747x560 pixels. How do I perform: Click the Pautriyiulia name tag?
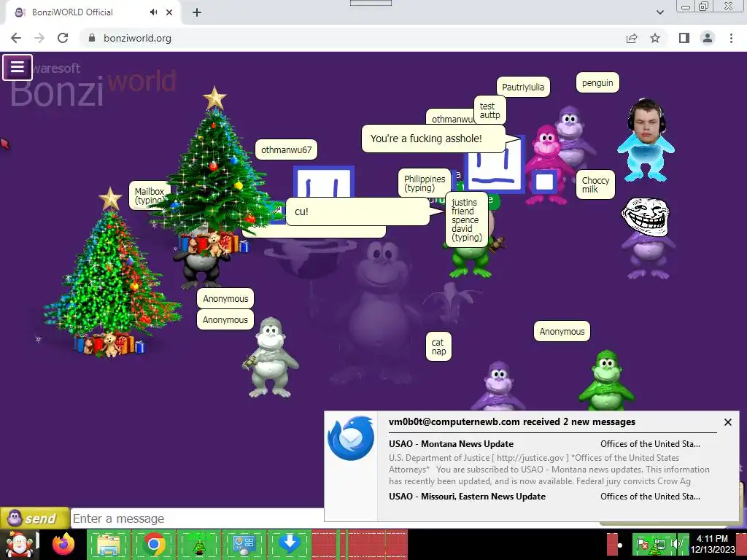(x=523, y=87)
